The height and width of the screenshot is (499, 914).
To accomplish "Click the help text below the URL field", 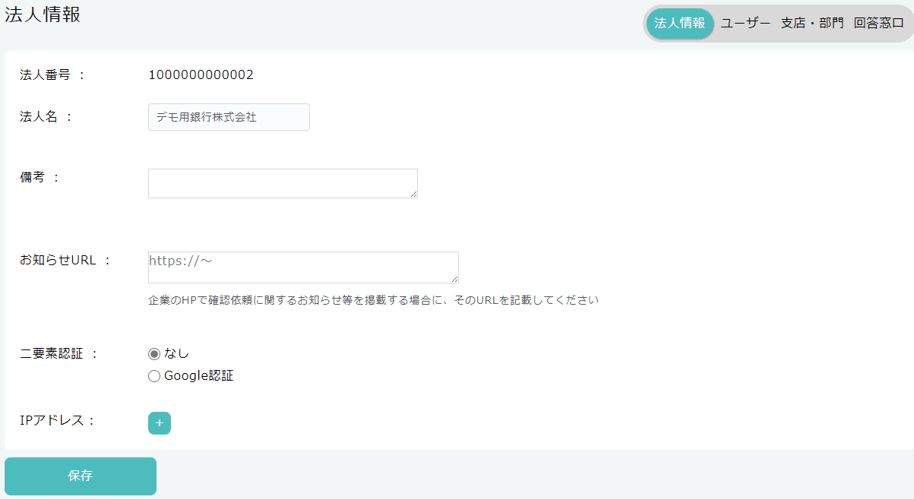I will [372, 300].
